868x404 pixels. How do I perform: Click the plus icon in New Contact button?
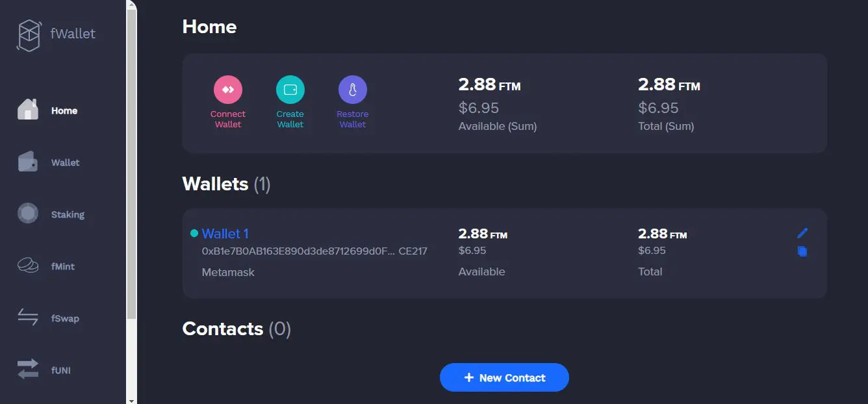coord(468,377)
